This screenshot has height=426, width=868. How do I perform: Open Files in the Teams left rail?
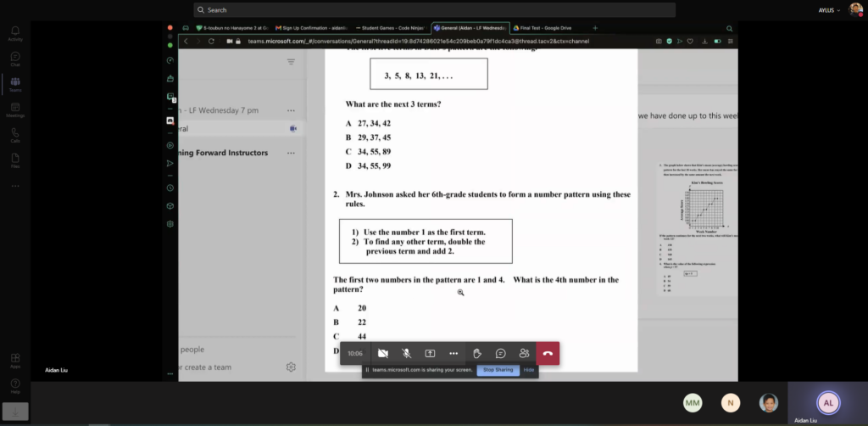coord(15,160)
